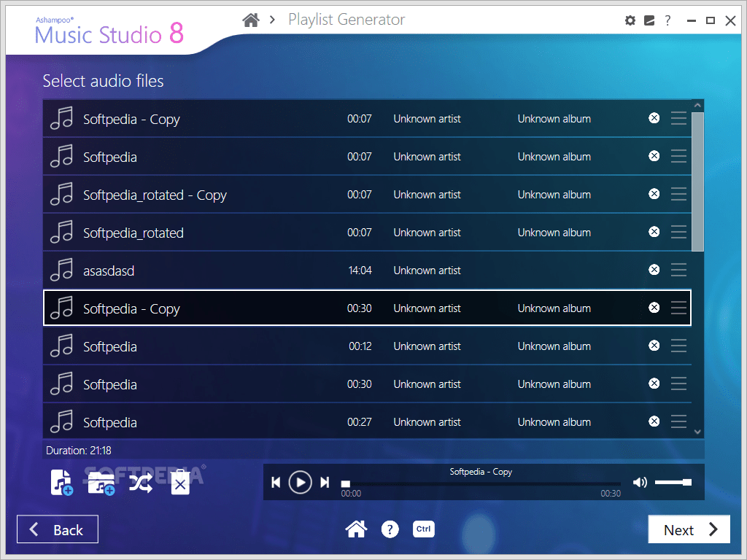Play the selected Softpedia - Copy track
The width and height of the screenshot is (747, 560).
pos(300,481)
